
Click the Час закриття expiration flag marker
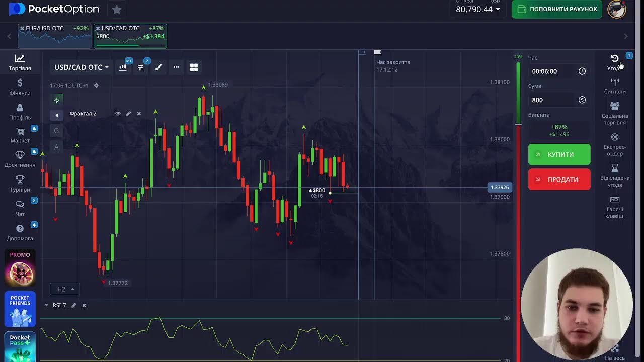tap(378, 52)
